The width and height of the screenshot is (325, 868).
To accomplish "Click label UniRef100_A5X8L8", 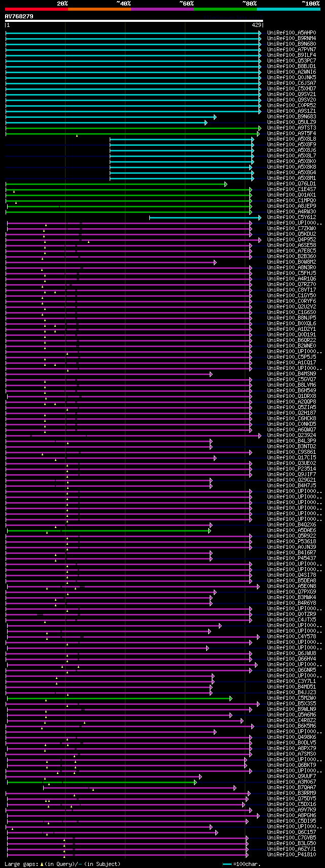I will (x=291, y=139).
